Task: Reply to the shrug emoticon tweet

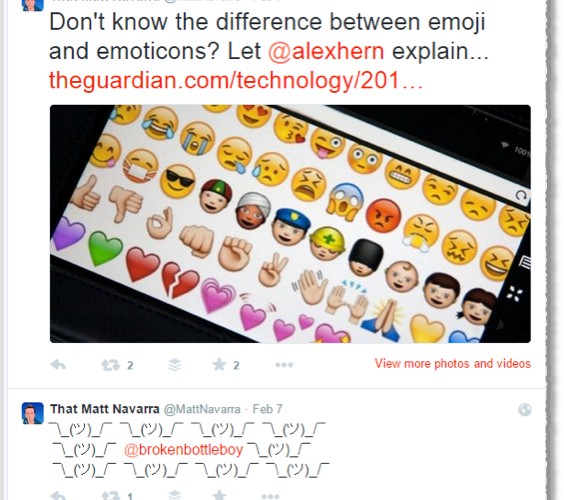Action: [58, 496]
